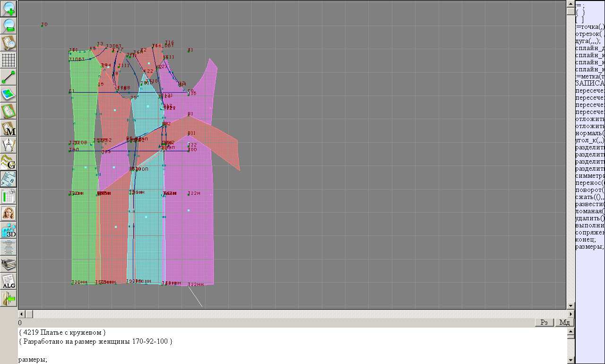Open the green spreadsheet table icon
605x364 pixels.
[9, 196]
